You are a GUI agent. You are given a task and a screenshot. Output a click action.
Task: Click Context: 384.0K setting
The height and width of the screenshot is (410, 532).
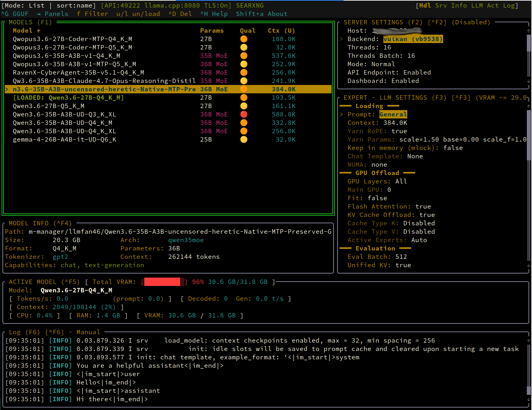point(377,123)
